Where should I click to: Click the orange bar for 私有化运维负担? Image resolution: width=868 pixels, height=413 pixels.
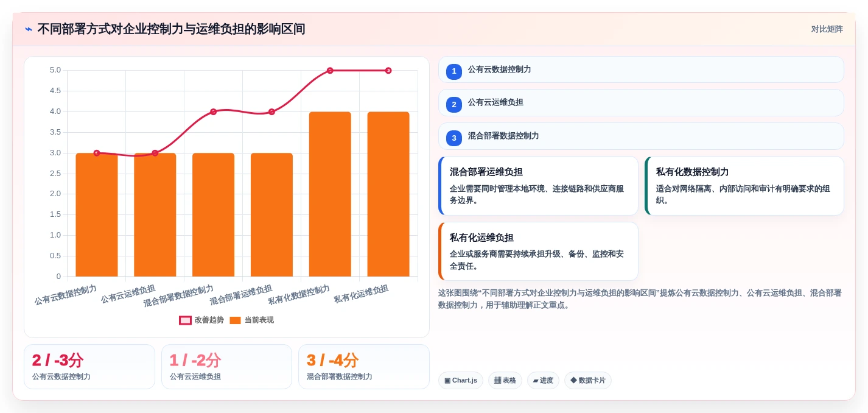[x=388, y=194]
